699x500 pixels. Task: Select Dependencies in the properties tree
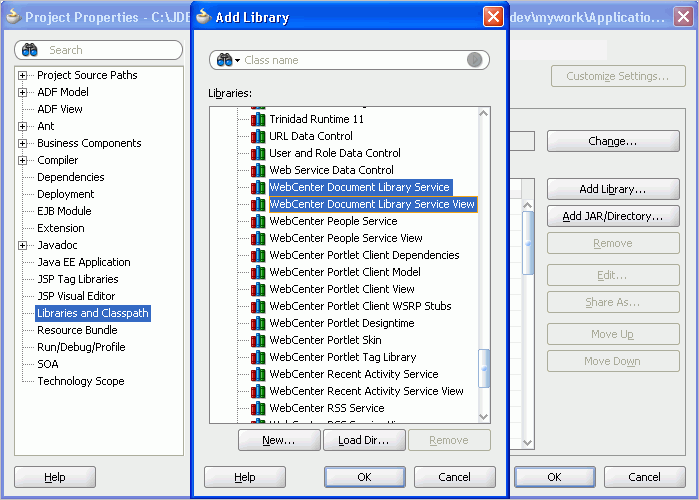(70, 177)
